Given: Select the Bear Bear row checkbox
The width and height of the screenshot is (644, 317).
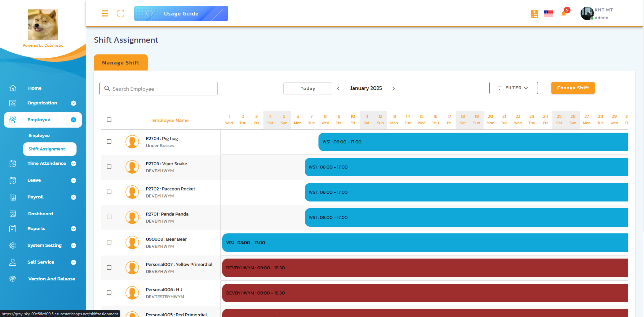Looking at the screenshot, I should 109,242.
